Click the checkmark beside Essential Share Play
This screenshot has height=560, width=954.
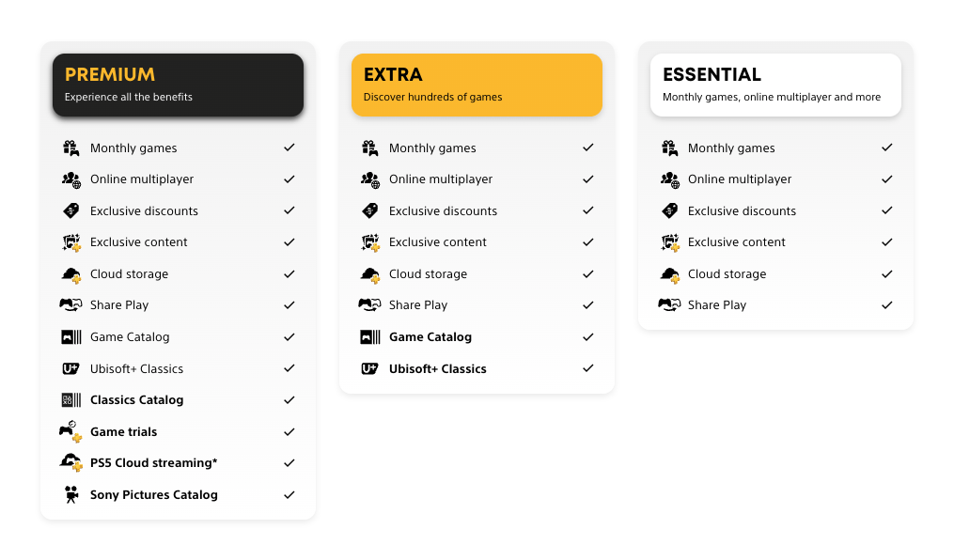(887, 305)
